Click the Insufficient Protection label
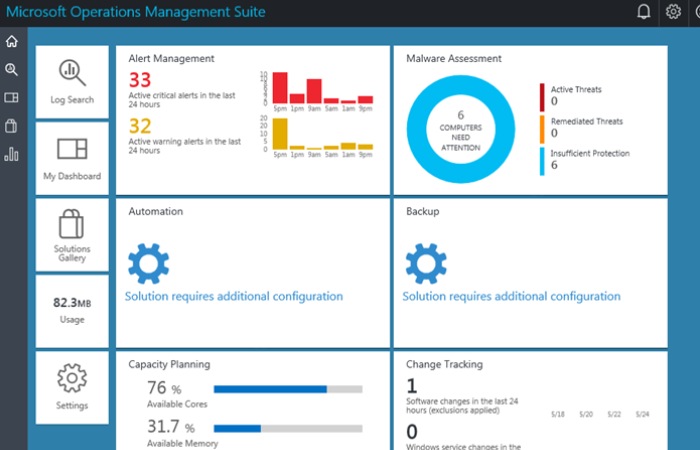The width and height of the screenshot is (700, 450). coord(590,154)
